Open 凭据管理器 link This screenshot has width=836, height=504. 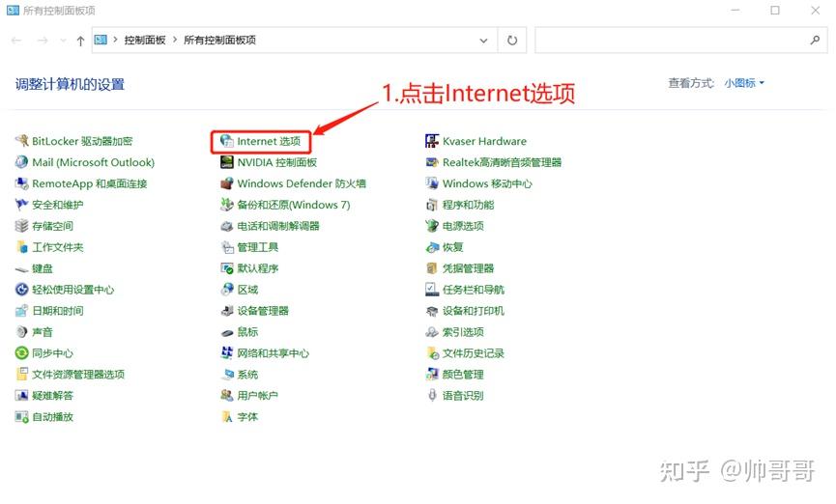[468, 268]
